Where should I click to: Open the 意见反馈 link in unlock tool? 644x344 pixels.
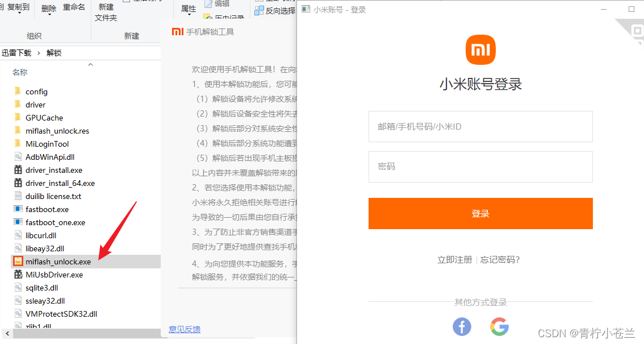click(x=185, y=329)
